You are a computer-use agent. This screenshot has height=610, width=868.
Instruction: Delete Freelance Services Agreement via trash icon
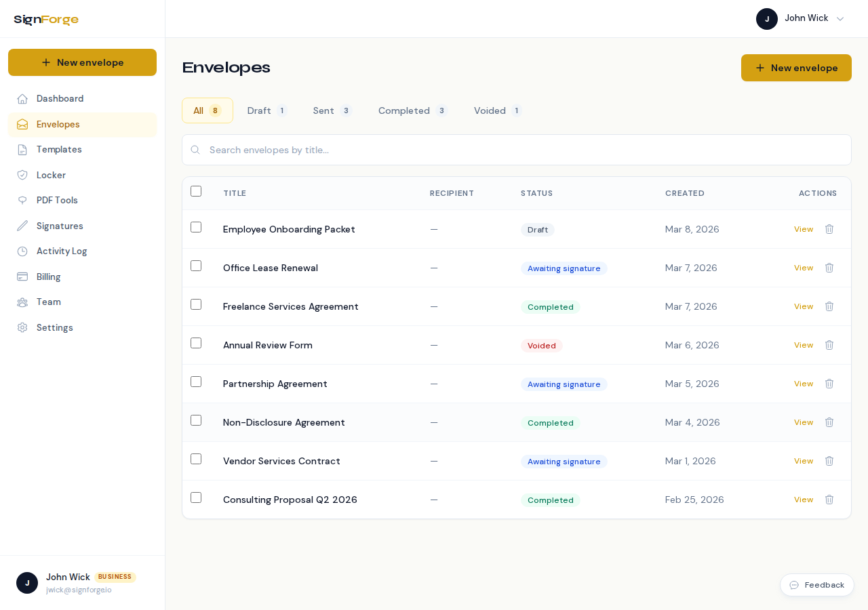(x=829, y=306)
